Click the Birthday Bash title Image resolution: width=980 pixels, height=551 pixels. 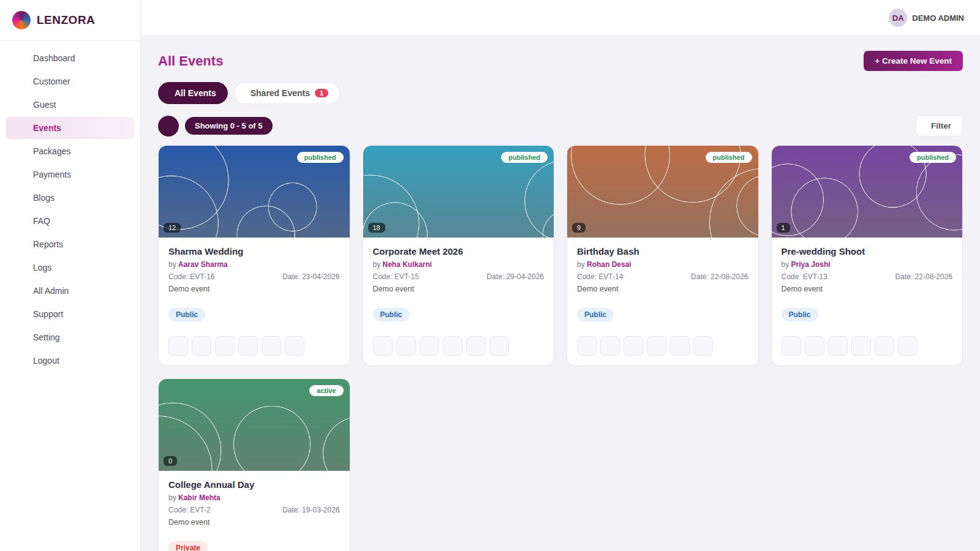point(608,252)
